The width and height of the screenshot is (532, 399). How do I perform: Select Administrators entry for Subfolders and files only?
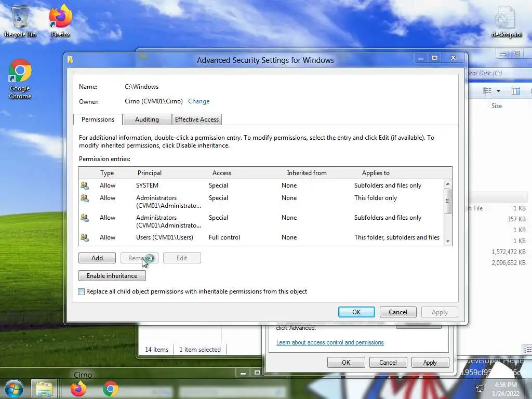tap(261, 221)
